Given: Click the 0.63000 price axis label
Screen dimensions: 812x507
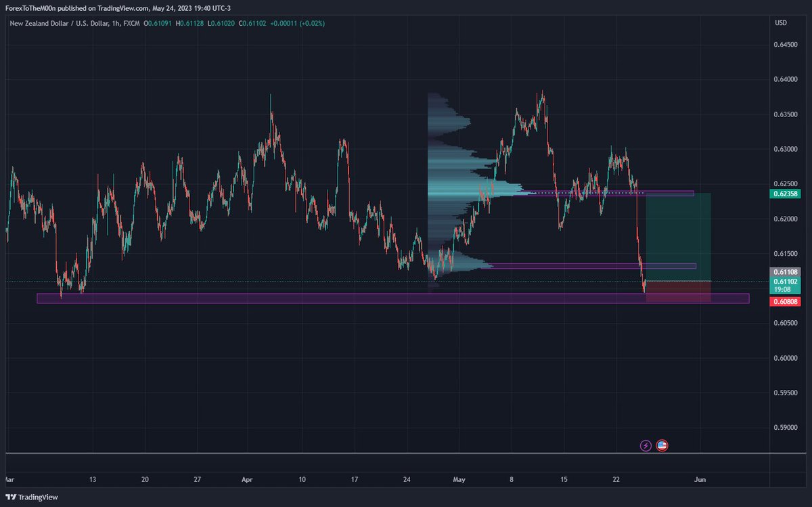Looking at the screenshot, I should (x=786, y=149).
